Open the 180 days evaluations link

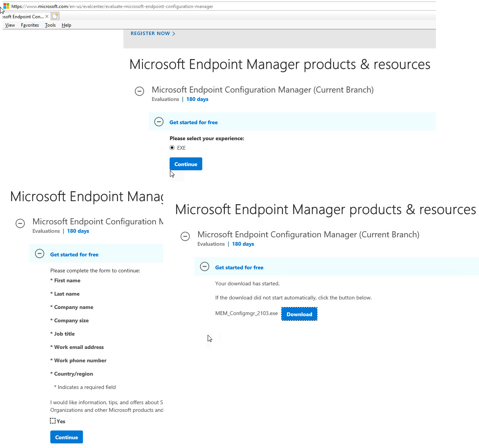tap(197, 99)
